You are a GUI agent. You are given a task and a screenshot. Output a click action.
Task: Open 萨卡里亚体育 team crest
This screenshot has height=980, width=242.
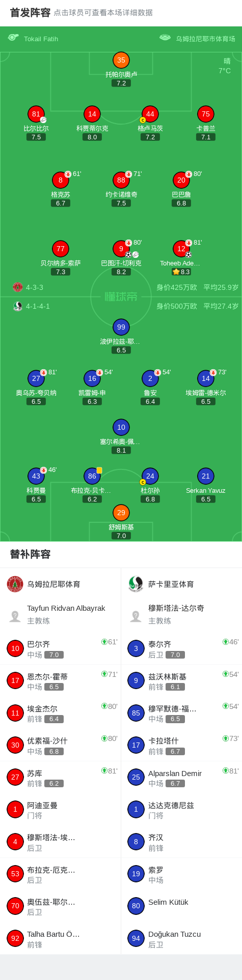[136, 584]
